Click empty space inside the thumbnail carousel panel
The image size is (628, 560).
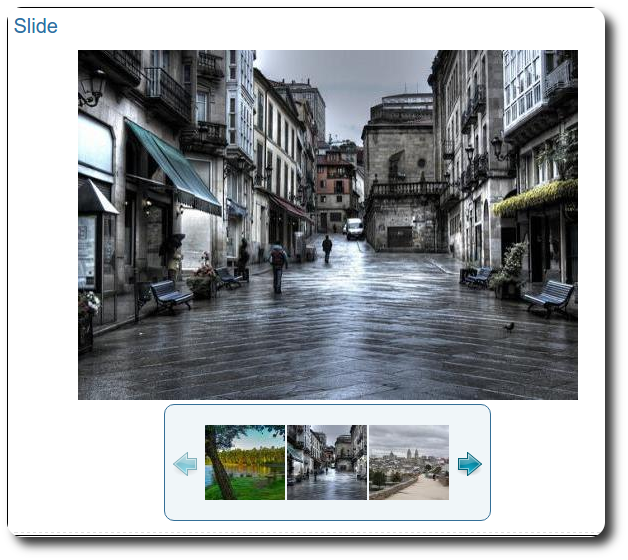click(328, 510)
